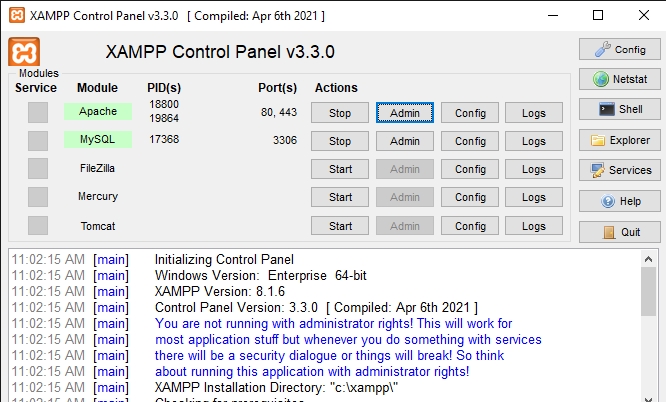This screenshot has height=402, width=666.
Task: Toggle the Apache service checkbox
Action: coord(38,112)
